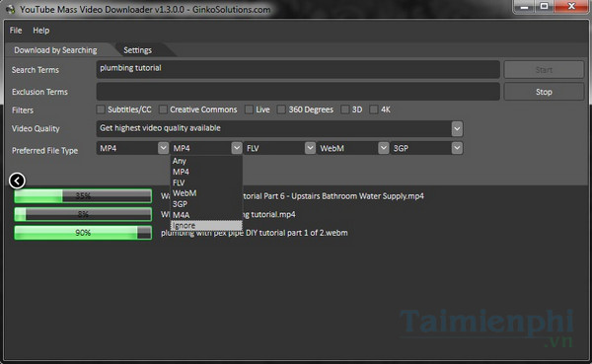Click the 90% download progress bar
This screenshot has width=592, height=364.
coord(83,233)
